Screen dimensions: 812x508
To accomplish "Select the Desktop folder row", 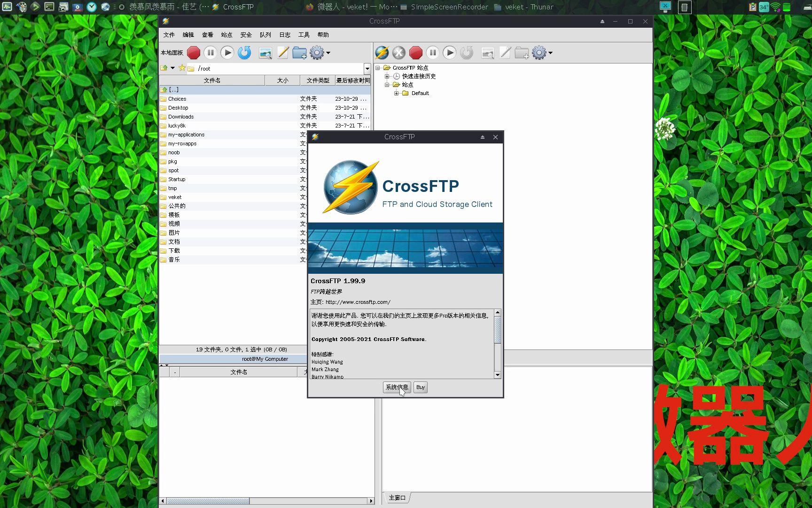I will (x=265, y=108).
